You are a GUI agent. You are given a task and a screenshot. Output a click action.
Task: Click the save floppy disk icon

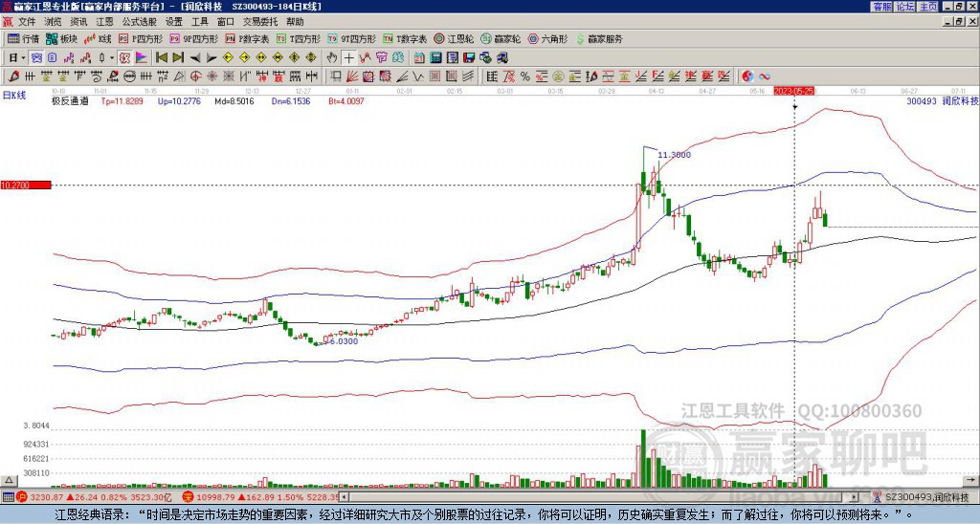click(469, 58)
